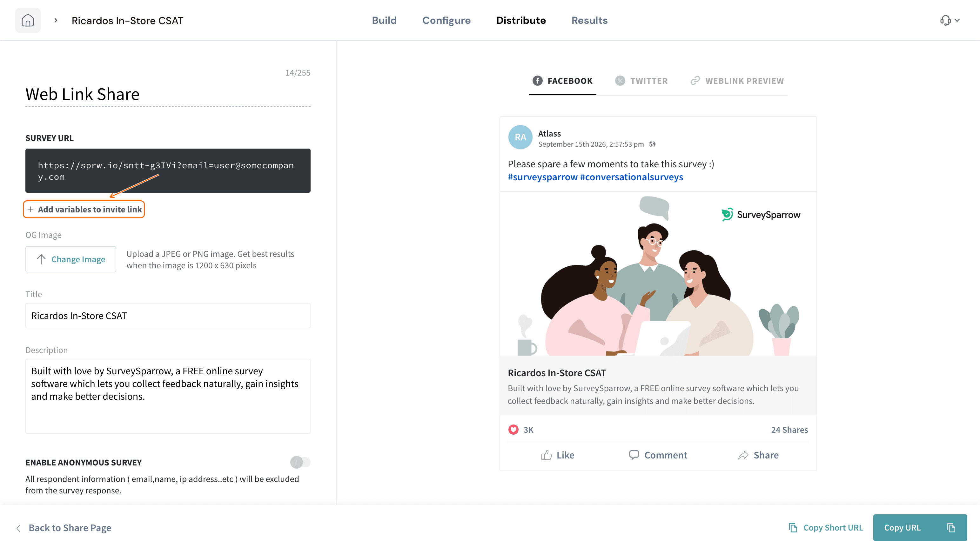Click the home icon button
Screen dimensions: 980x548
tap(28, 20)
